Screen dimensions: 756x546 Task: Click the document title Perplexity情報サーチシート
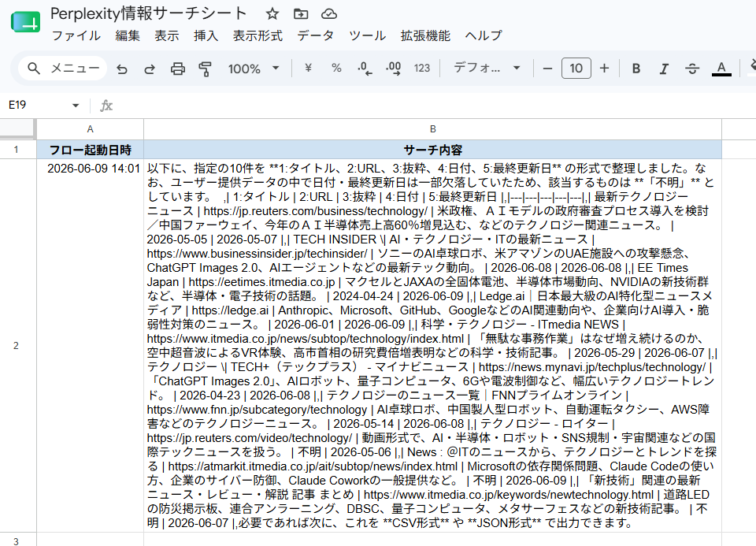(149, 13)
